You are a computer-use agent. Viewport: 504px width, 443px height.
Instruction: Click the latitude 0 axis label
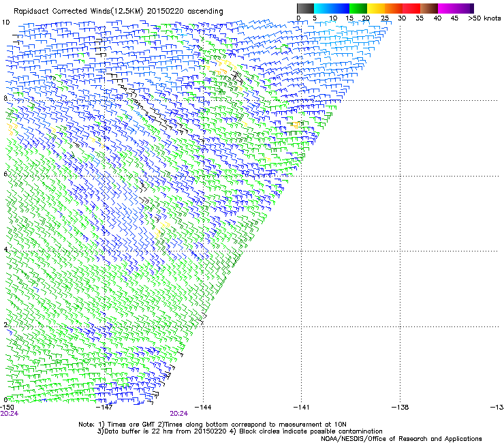tap(5, 400)
